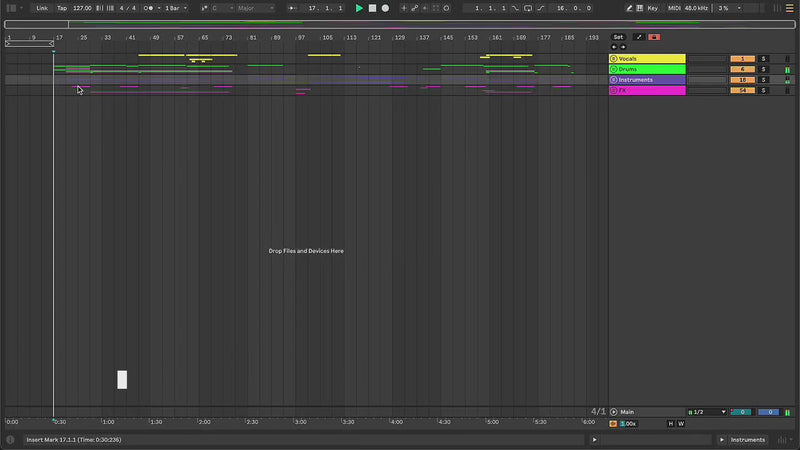Jump to the next locator arrow

click(x=623, y=46)
